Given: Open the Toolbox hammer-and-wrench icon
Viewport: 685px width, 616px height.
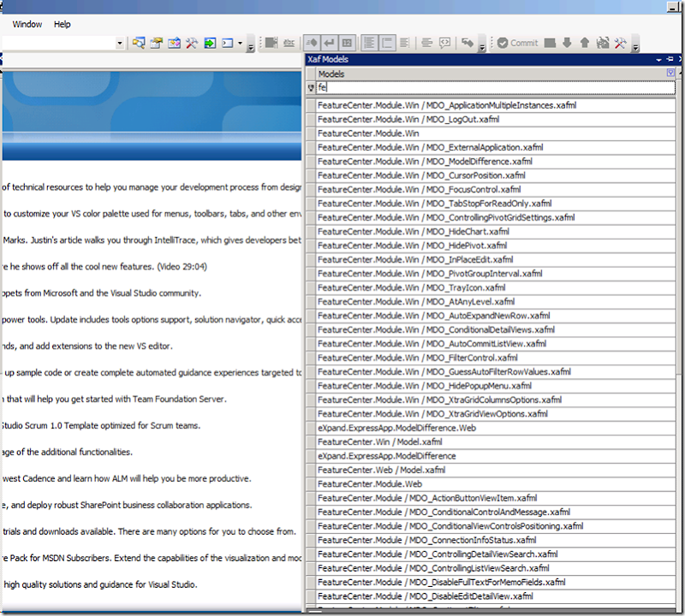Looking at the screenshot, I should (192, 43).
